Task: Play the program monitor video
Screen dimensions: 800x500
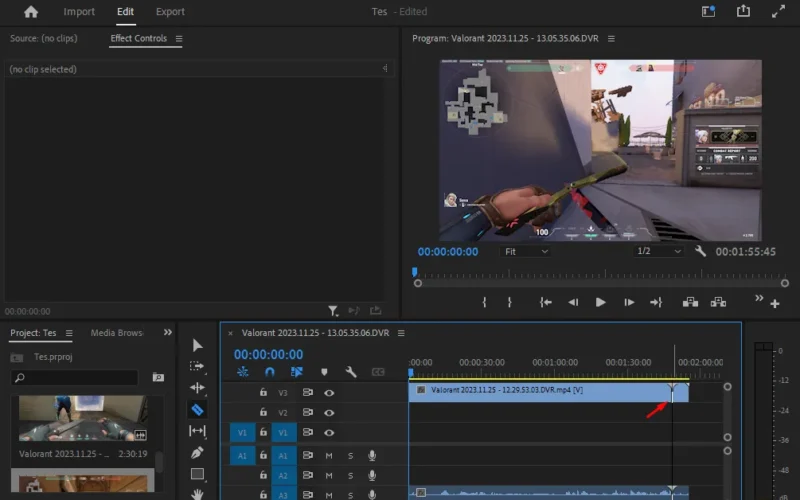Action: tap(601, 303)
